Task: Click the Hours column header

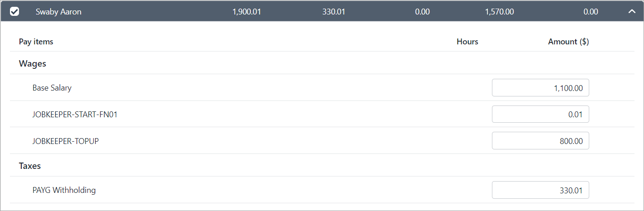Action: point(467,42)
